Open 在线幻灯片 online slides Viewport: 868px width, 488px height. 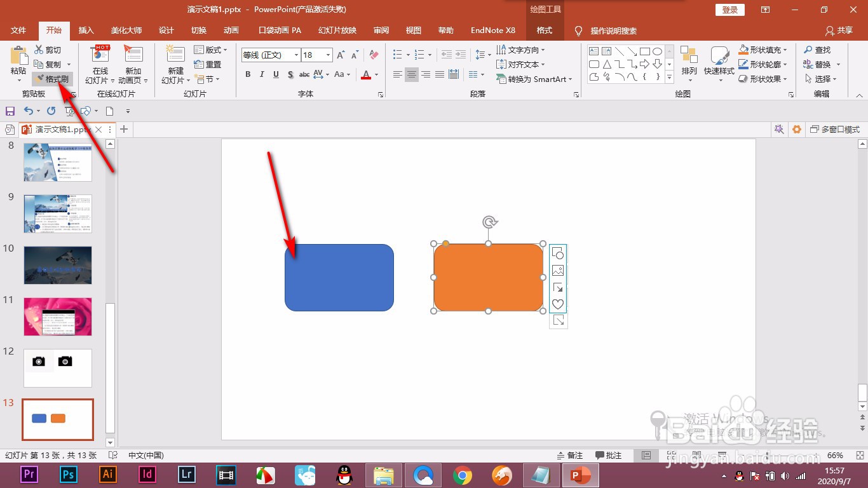[x=100, y=65]
